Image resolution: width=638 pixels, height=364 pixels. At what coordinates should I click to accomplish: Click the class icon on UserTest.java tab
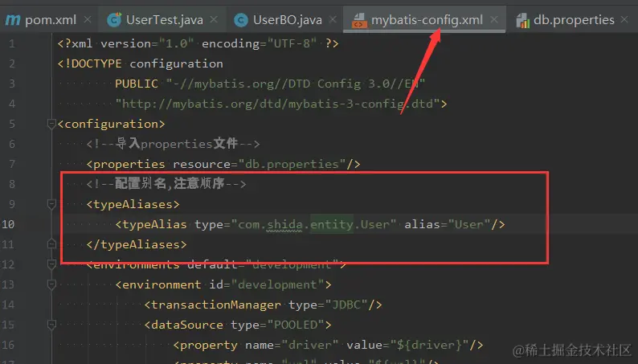(114, 19)
